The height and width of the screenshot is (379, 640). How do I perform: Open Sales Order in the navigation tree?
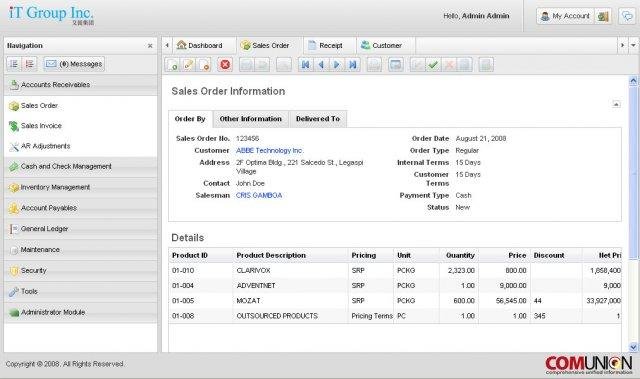click(39, 106)
